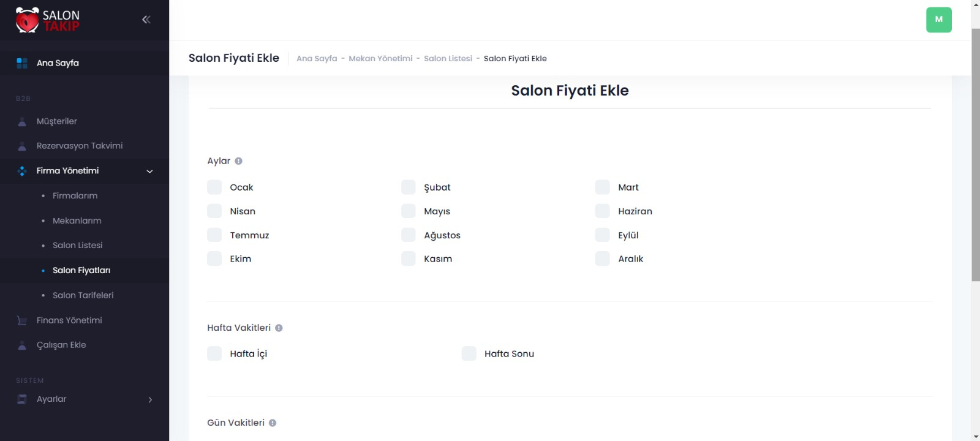Tick the Ağustos month checkbox

[409, 235]
